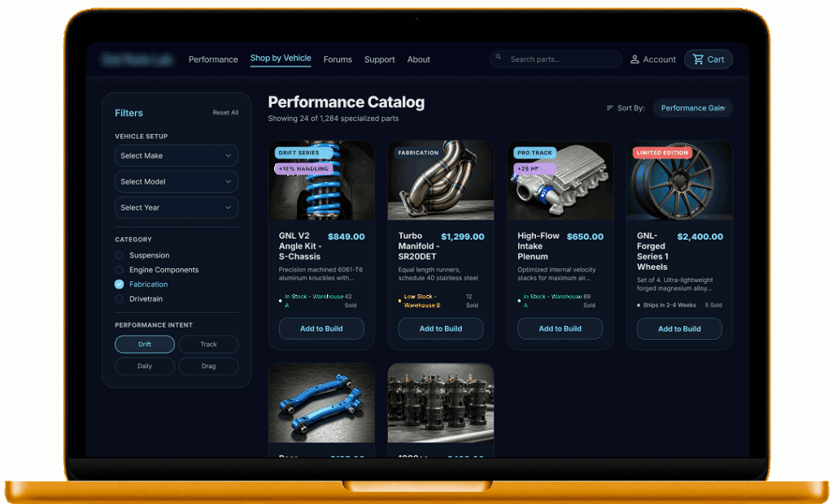
Task: Open the Turbo Manifold product image
Action: (441, 180)
